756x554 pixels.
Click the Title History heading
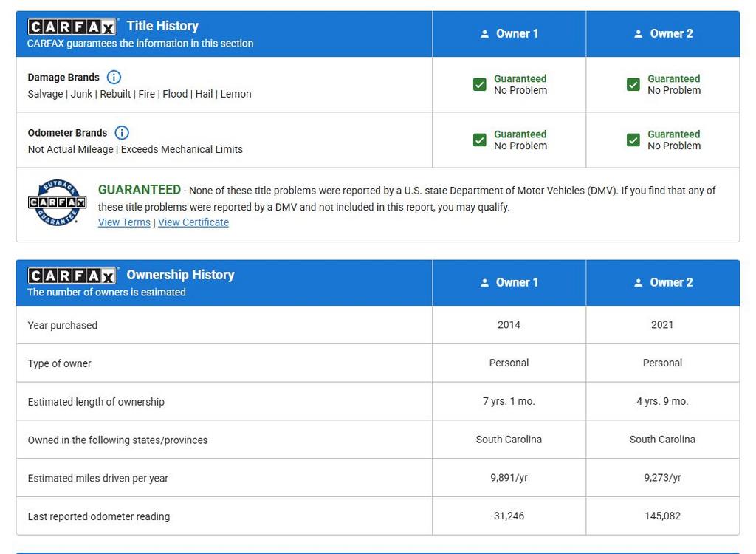(162, 26)
